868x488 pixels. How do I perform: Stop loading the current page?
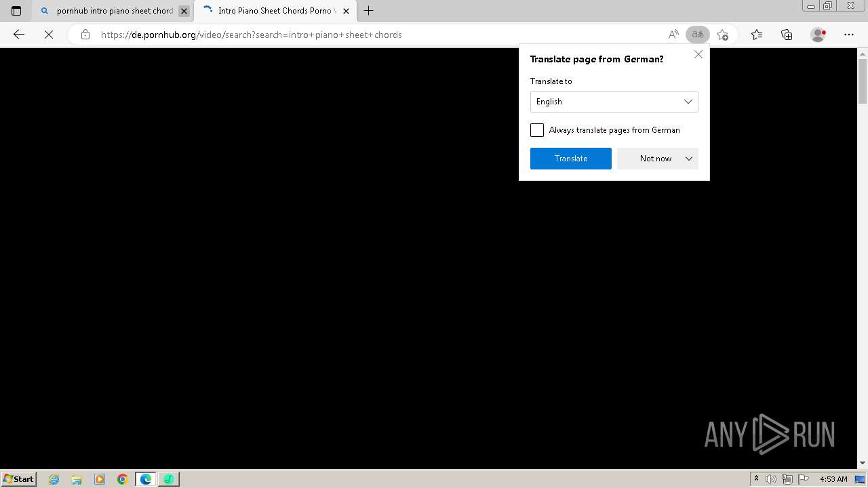(x=49, y=35)
